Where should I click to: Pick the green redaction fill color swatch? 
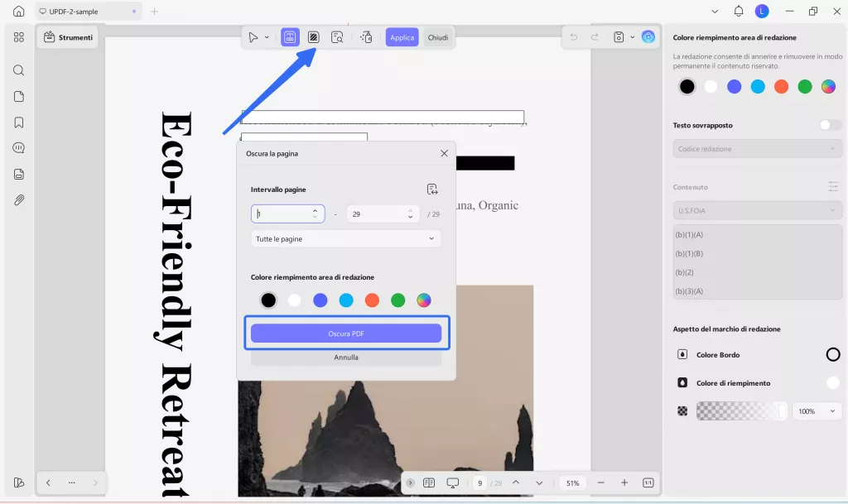coord(397,300)
